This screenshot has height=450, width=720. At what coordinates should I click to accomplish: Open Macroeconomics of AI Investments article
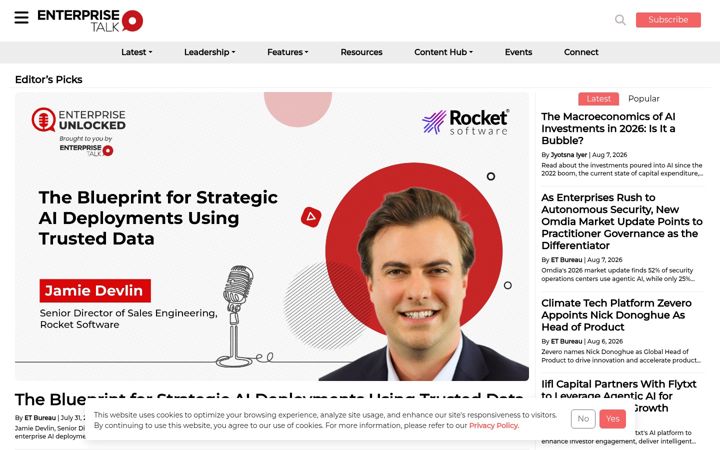point(608,129)
